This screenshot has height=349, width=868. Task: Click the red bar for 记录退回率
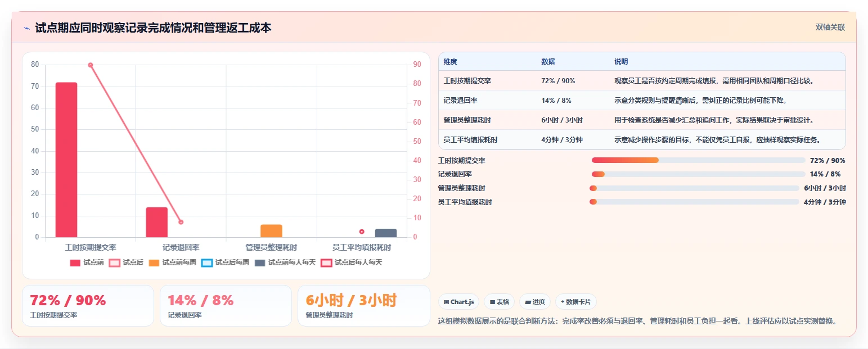(157, 223)
